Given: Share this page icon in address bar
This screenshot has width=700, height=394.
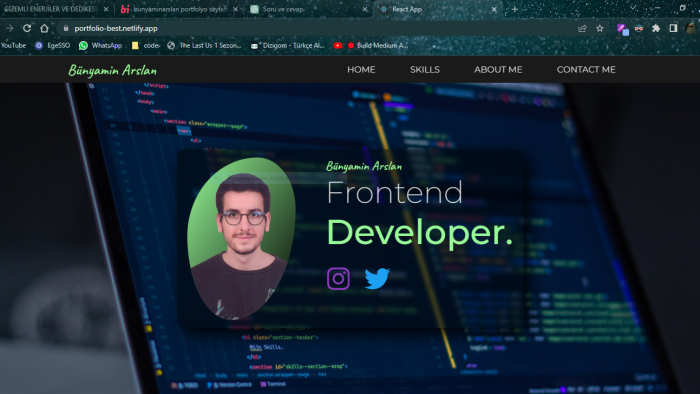Looking at the screenshot, I should [582, 28].
